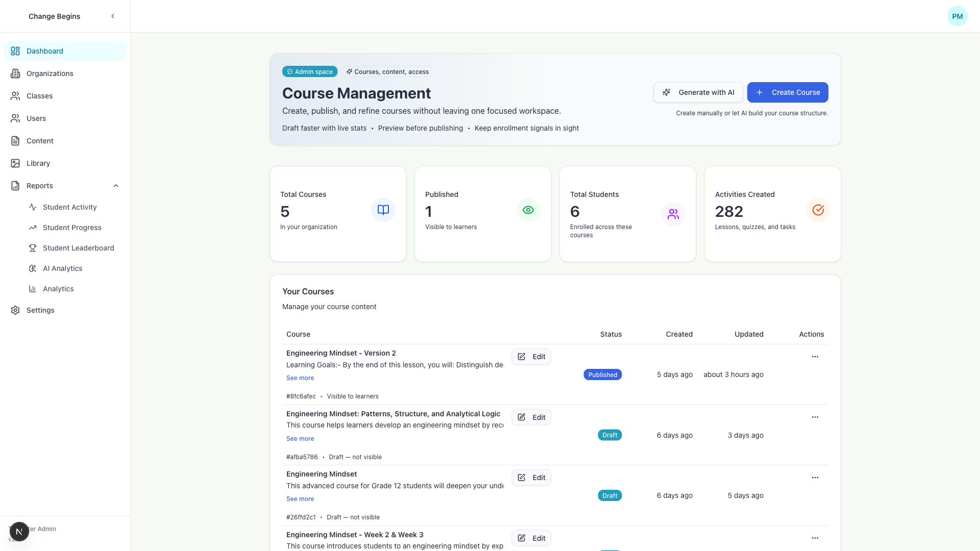The height and width of the screenshot is (551, 980).
Task: Open Organizations from the sidebar icon
Action: tap(15, 73)
